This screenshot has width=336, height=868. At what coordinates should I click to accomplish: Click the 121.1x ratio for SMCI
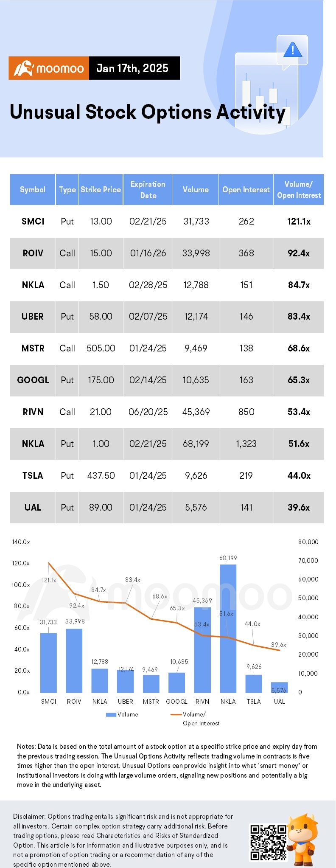pos(299,222)
